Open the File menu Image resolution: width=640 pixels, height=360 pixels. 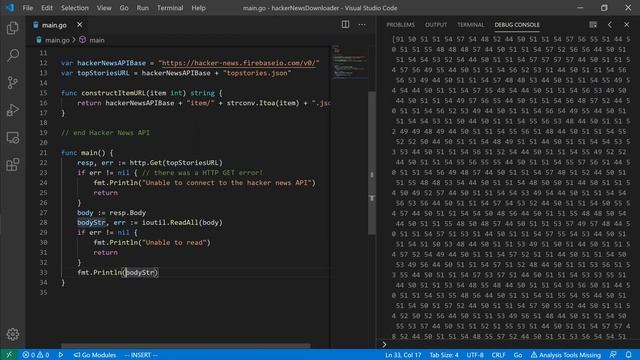tap(28, 8)
